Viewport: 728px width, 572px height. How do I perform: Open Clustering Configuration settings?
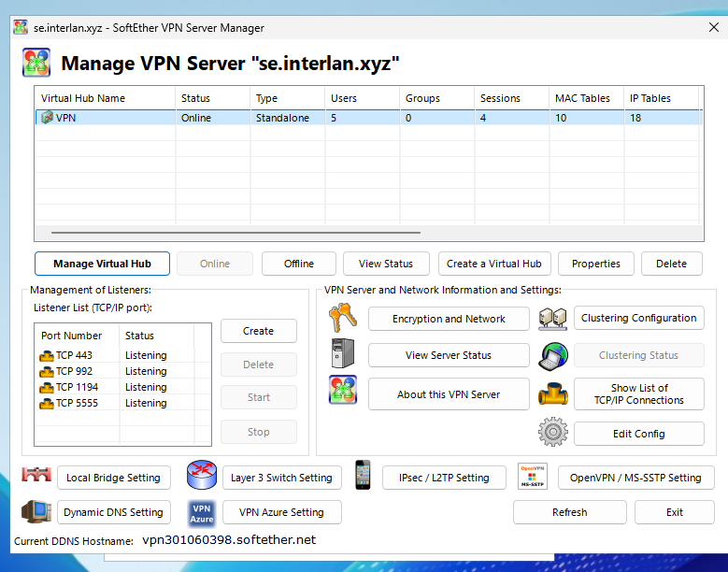pyautogui.click(x=638, y=318)
